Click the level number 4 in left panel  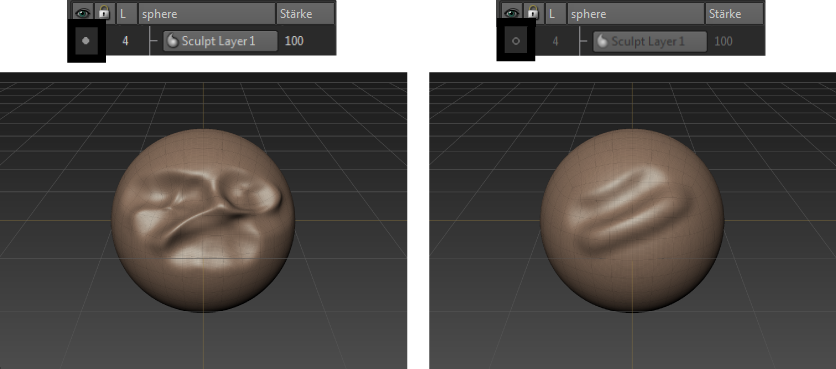coord(125,41)
